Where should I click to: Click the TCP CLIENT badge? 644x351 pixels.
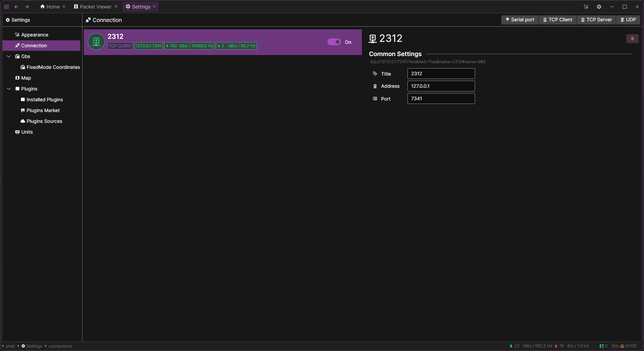(x=120, y=46)
